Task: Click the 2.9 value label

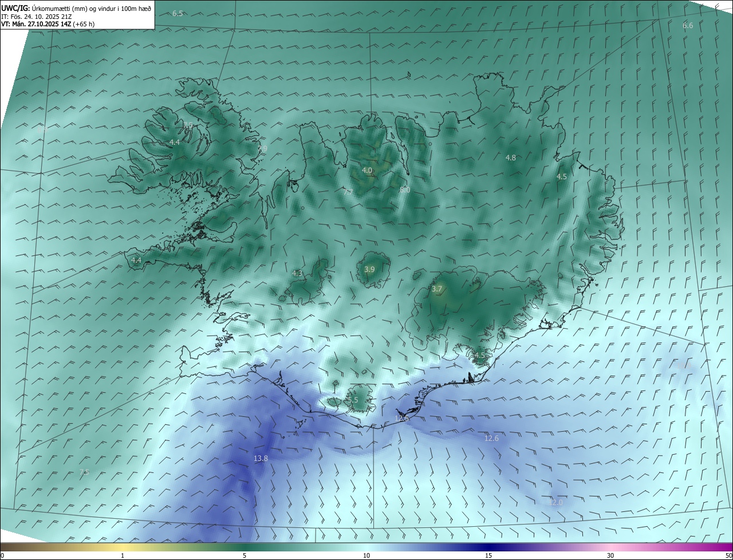Action: 262,148
